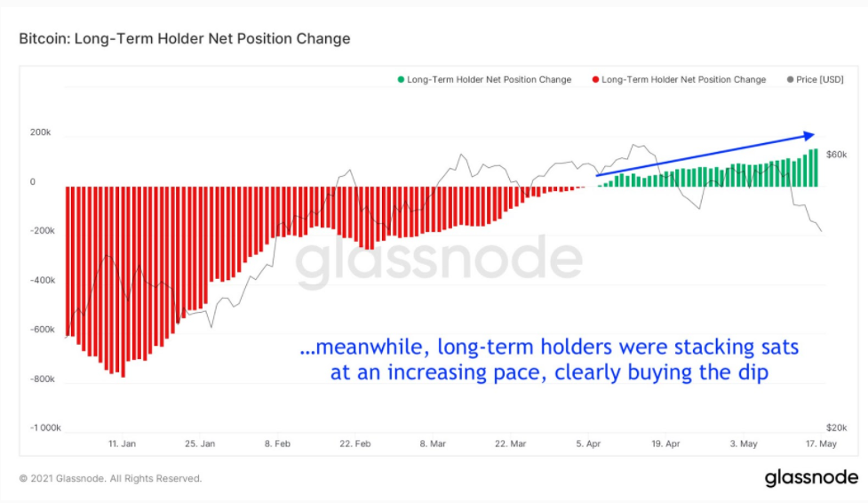This screenshot has width=868, height=503.
Task: Click the copyright Glassnode text
Action: point(111,479)
